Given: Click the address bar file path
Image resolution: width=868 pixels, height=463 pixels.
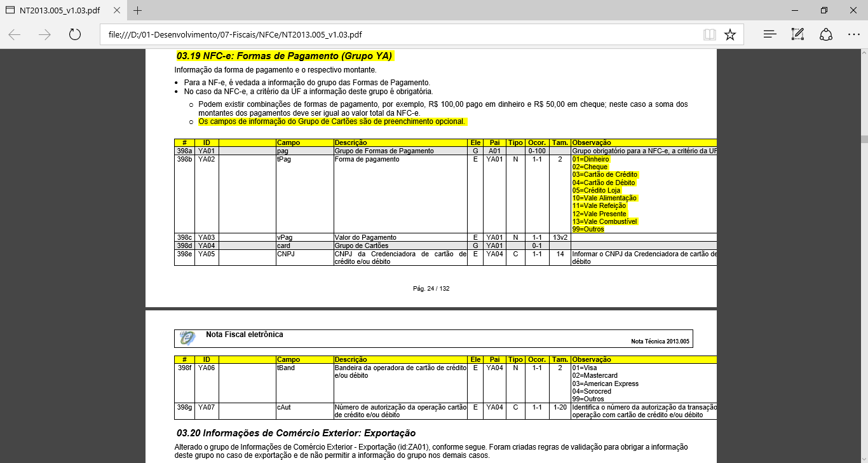Looking at the screenshot, I should [236, 34].
